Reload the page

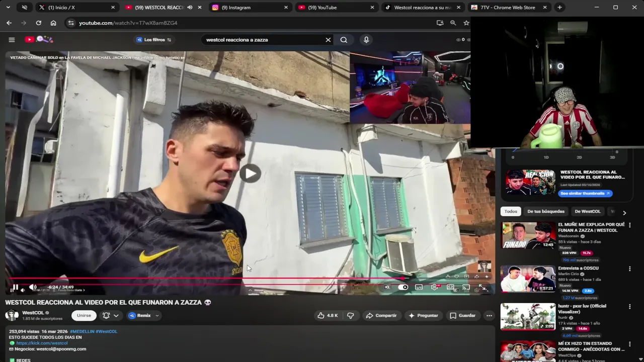point(38,23)
